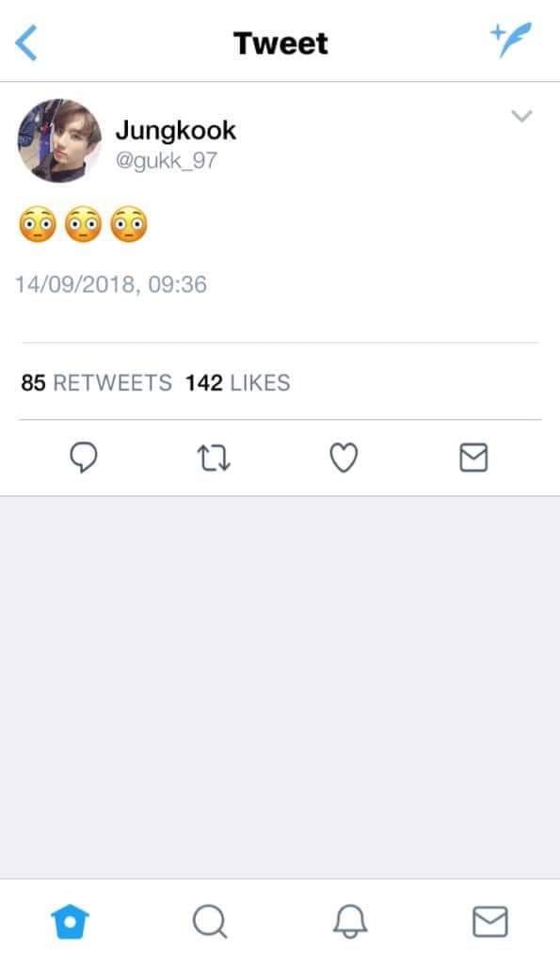This screenshot has width=560, height=964.
Task: Tap the empty gray area below tweet
Action: [x=280, y=687]
